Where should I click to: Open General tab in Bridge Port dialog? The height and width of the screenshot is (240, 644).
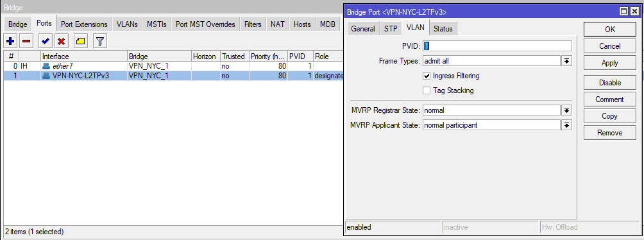pos(362,29)
